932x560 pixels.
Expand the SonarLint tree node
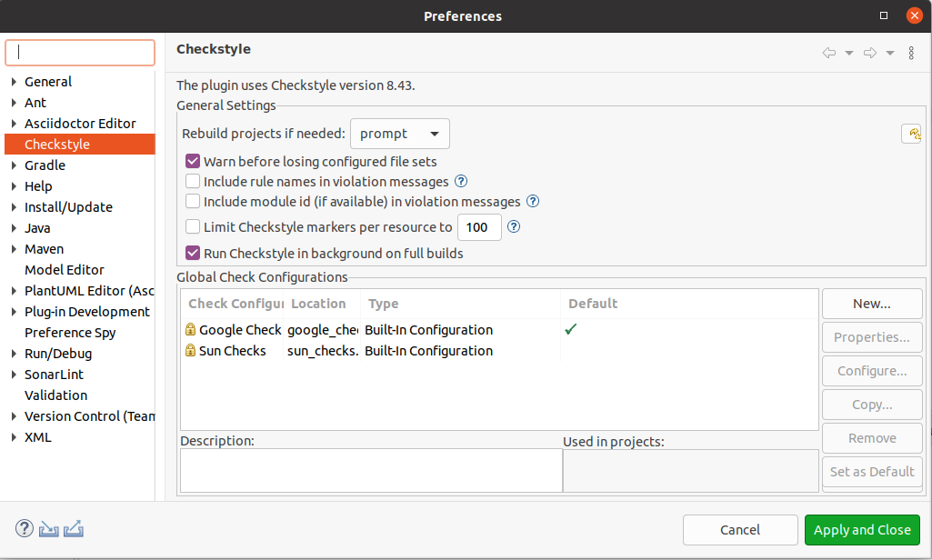tap(14, 375)
